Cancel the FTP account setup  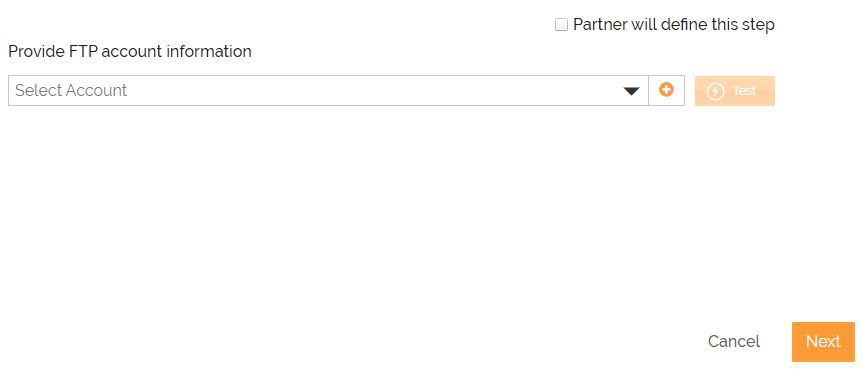pyautogui.click(x=734, y=342)
